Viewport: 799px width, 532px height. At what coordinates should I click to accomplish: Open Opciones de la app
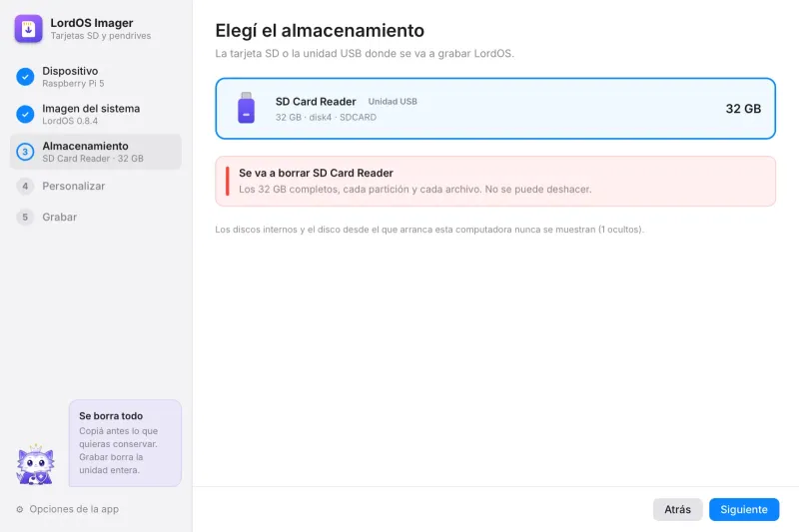click(x=67, y=509)
